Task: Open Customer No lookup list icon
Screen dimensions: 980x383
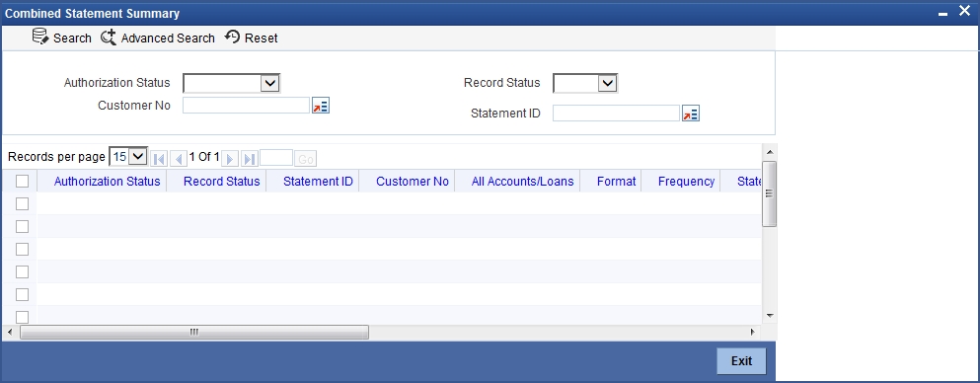Action: (321, 106)
